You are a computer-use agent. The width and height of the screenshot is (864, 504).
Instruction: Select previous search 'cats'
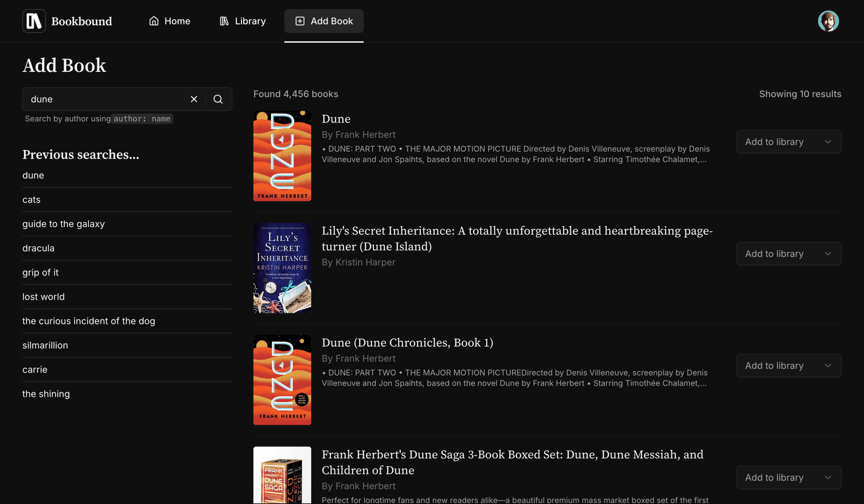pyautogui.click(x=127, y=200)
